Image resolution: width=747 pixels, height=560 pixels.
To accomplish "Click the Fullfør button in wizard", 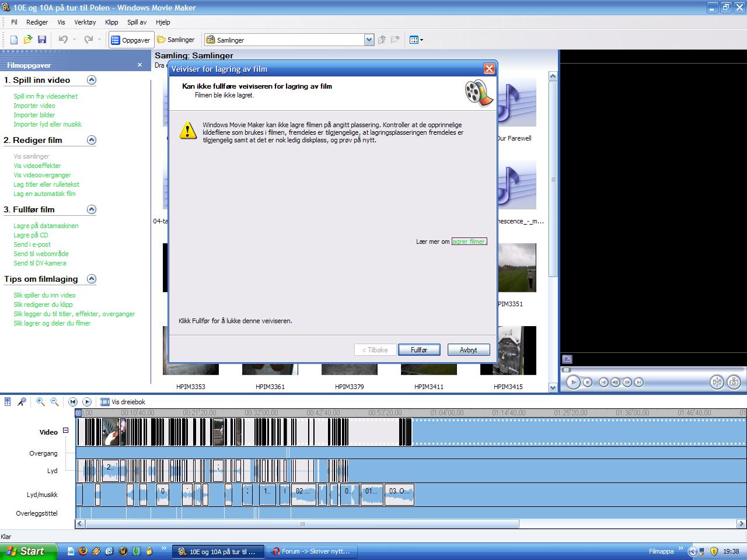I will (x=419, y=350).
